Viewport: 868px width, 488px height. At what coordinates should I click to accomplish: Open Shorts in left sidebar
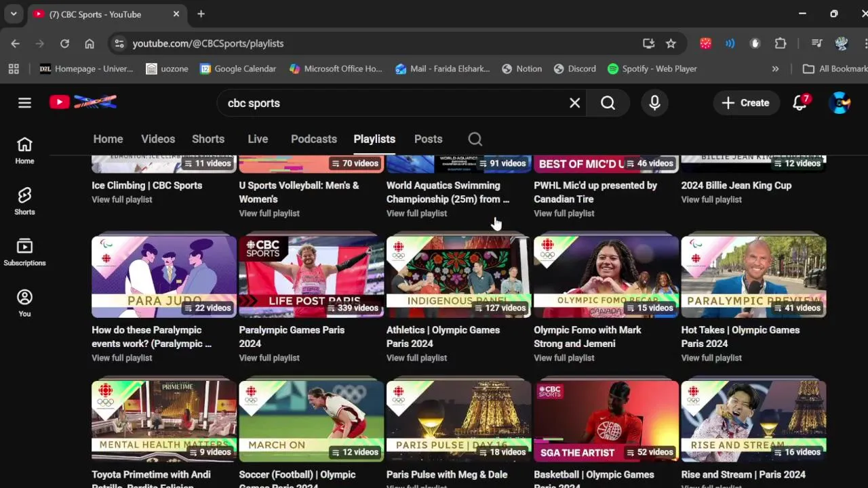24,201
